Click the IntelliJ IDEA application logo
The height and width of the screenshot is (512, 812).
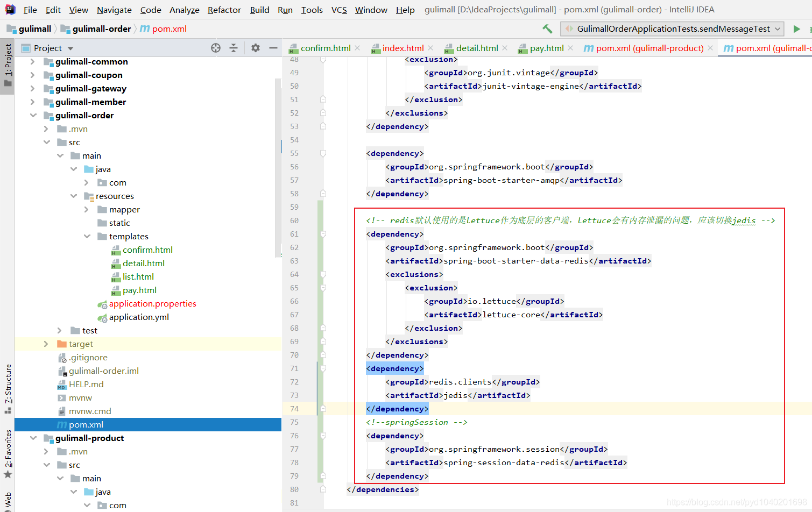click(x=10, y=9)
